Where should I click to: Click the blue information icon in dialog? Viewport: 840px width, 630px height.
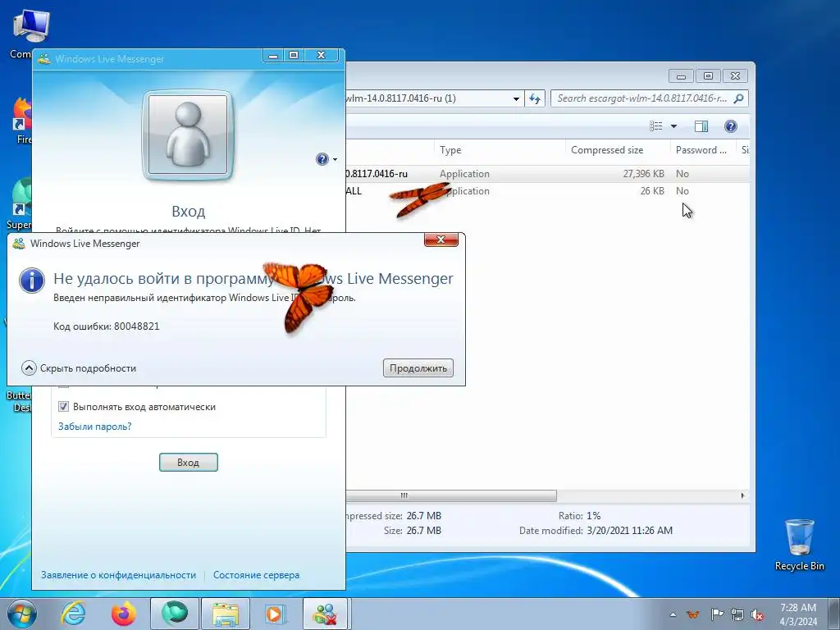32,281
